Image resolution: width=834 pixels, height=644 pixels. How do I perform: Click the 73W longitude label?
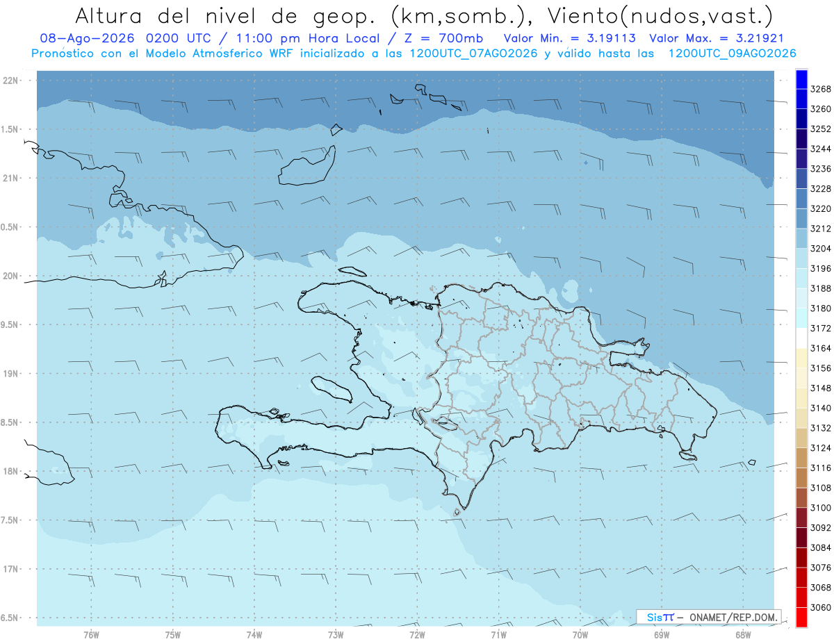click(336, 635)
